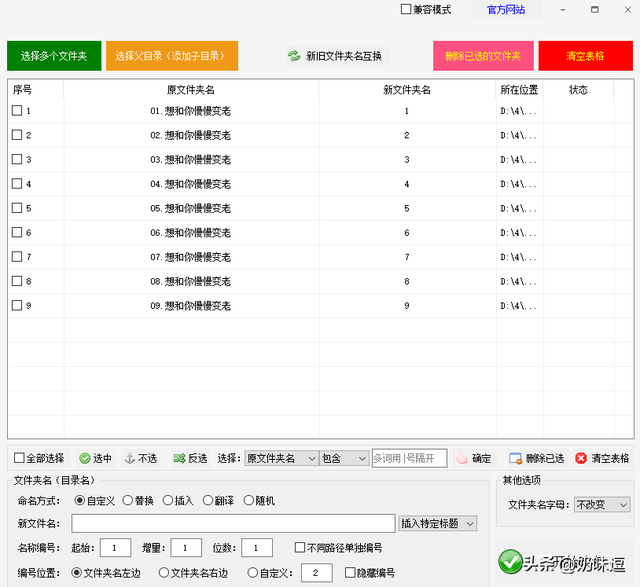
Task: Click new folder name cell 3
Action: pyautogui.click(x=407, y=160)
